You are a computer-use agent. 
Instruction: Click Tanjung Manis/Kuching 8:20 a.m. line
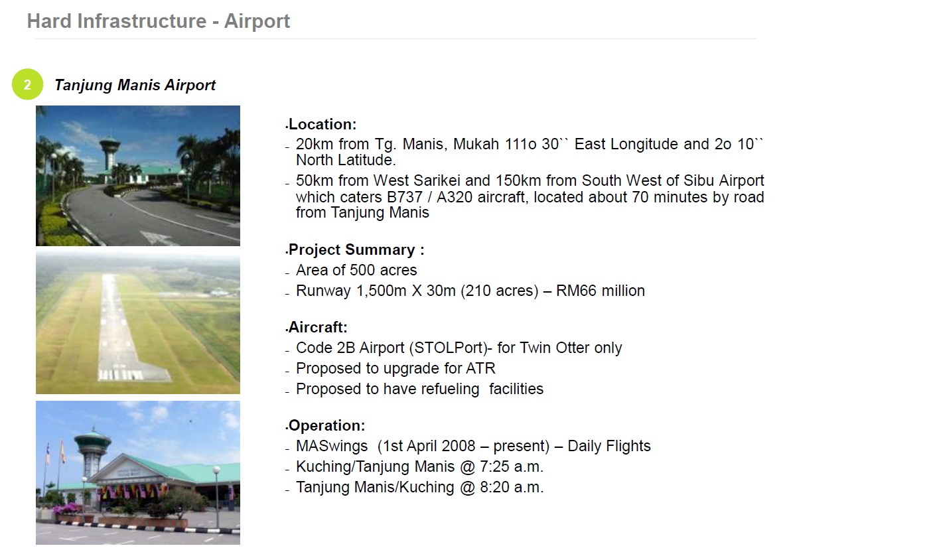click(419, 487)
